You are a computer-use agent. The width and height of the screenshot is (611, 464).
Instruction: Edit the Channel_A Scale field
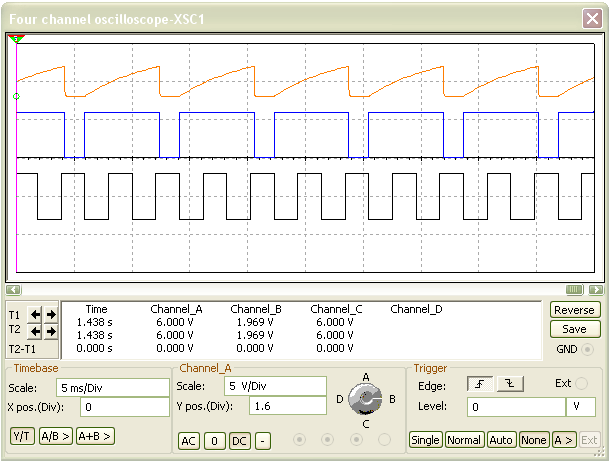(x=275, y=386)
